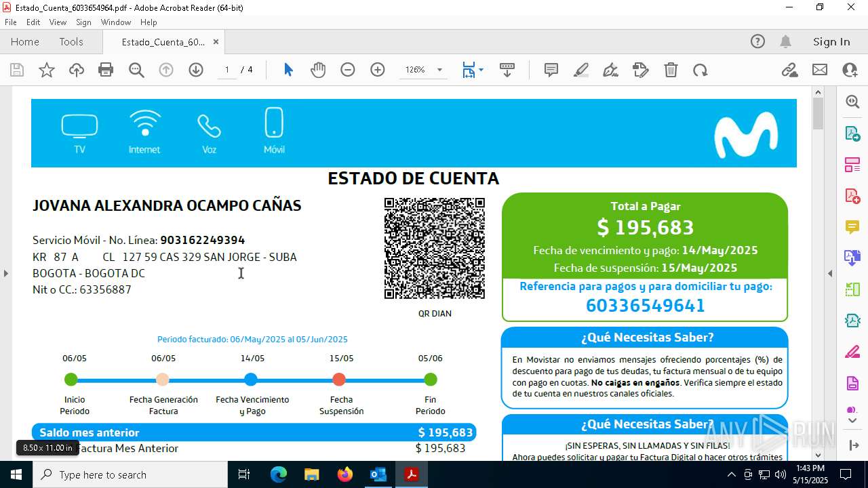The height and width of the screenshot is (488, 868).
Task: Upload file to cloud icon
Action: [x=77, y=70]
